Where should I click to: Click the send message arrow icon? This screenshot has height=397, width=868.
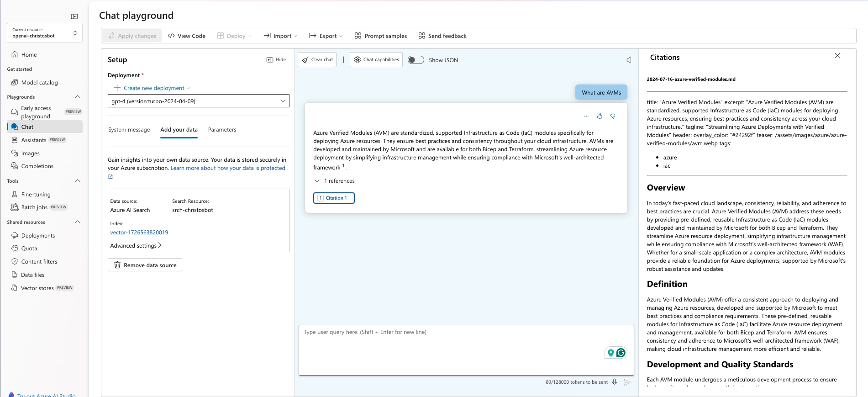(627, 382)
